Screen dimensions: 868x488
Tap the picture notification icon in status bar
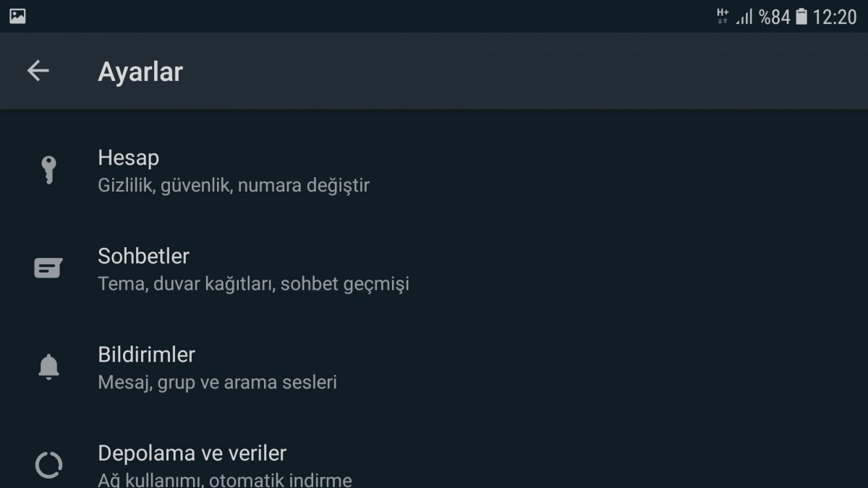coord(17,16)
